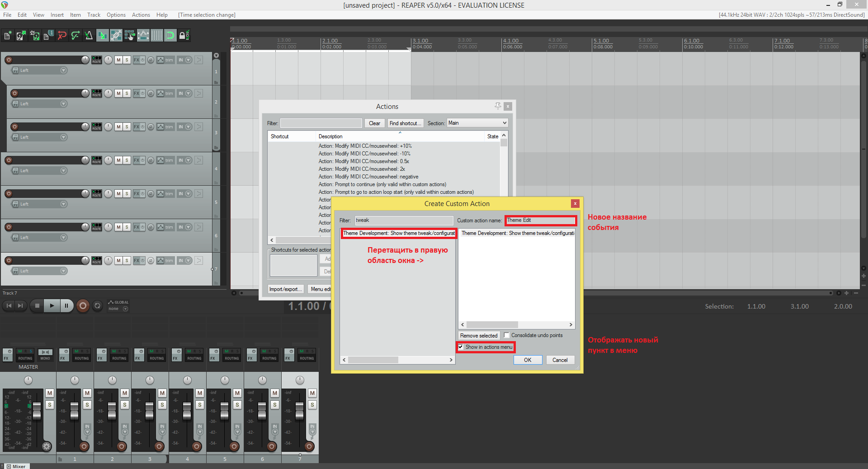
Task: Enable Consolidate undo points checkbox
Action: coord(507,335)
